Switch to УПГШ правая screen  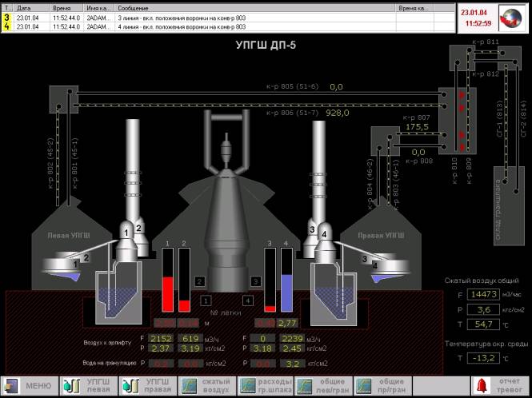point(148,386)
